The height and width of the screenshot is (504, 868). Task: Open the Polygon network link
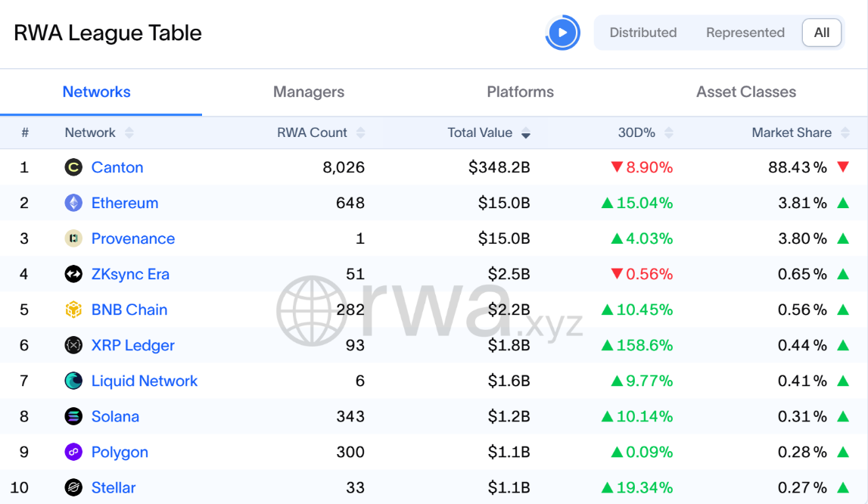[x=120, y=452]
